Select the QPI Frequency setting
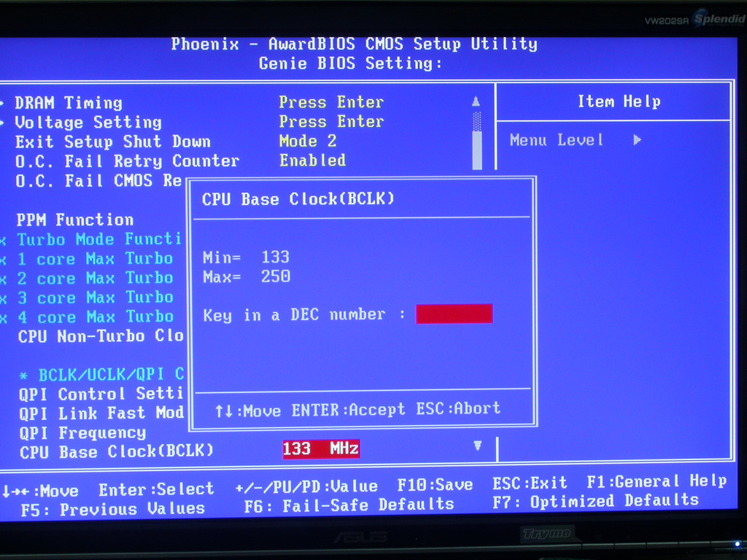 [x=82, y=433]
